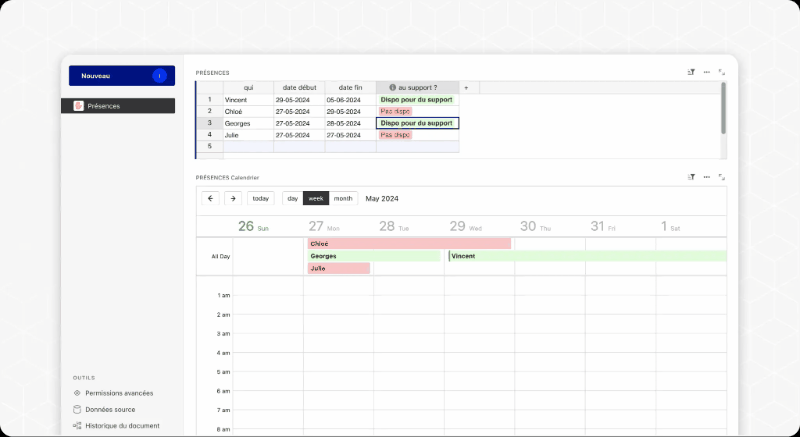Click the Chloé event in the calendar

tap(409, 244)
